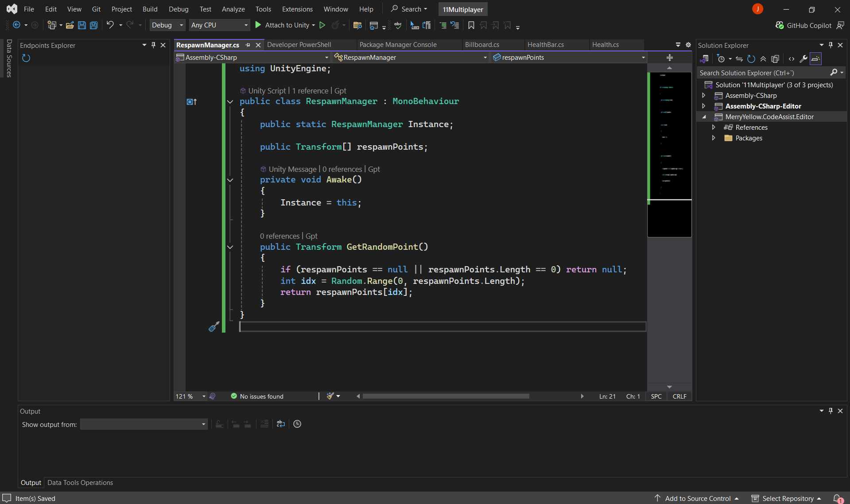850x504 pixels.
Task: Click the GitHub Copilot icon
Action: (x=780, y=25)
